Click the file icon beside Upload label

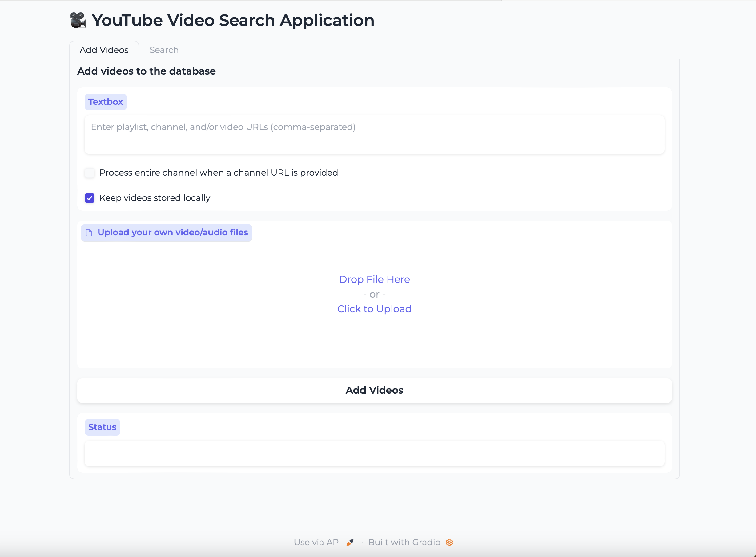click(89, 233)
